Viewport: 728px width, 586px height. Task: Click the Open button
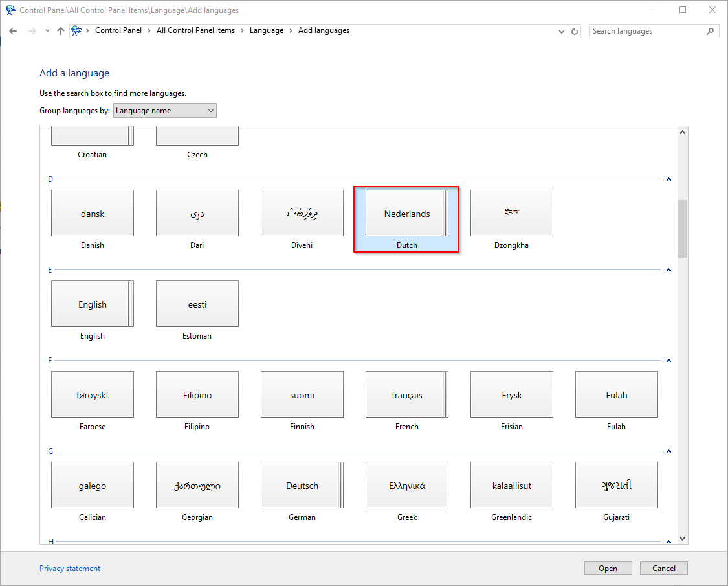608,569
